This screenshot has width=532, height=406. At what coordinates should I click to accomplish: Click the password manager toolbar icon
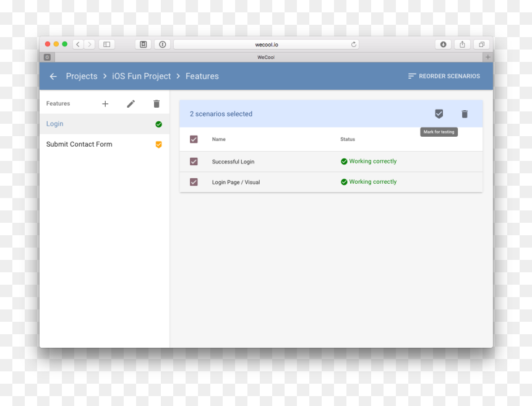(x=163, y=45)
